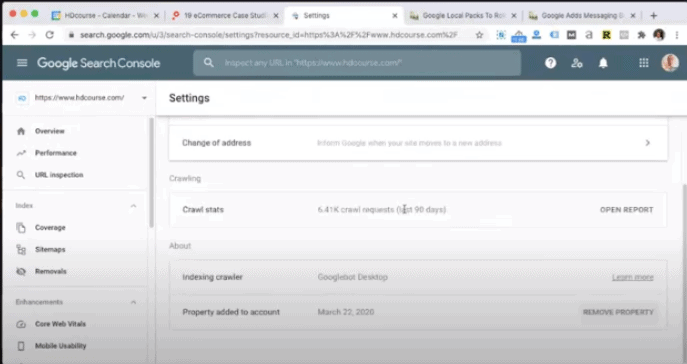Viewport: 687px width, 364px height.
Task: Switch to the HDcourse Calendar tab
Action: coord(105,16)
